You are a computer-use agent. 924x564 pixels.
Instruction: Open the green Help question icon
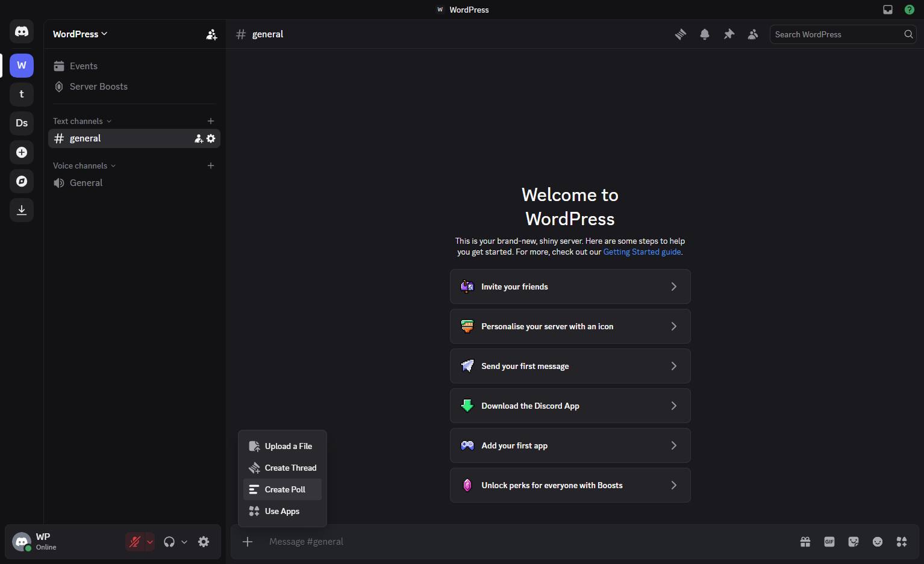coord(910,10)
